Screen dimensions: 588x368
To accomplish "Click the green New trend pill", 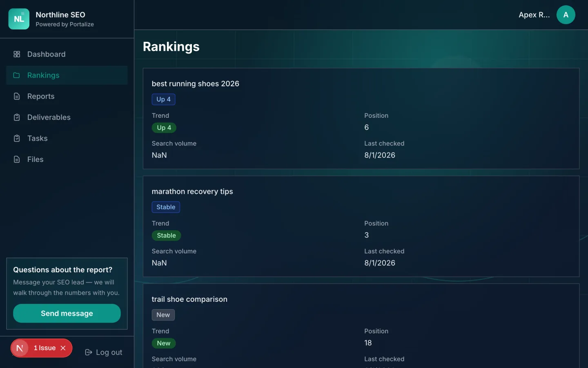I will pos(163,343).
